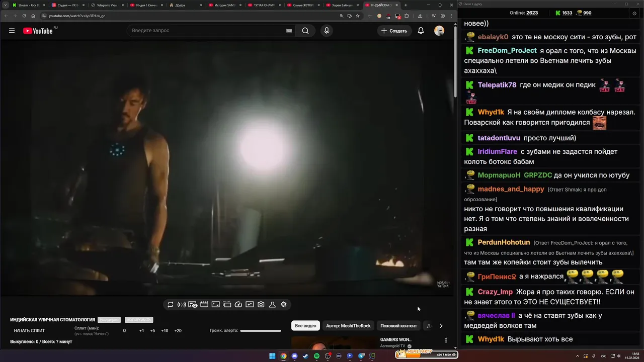Click the speedometer playback speed icon

(238, 305)
